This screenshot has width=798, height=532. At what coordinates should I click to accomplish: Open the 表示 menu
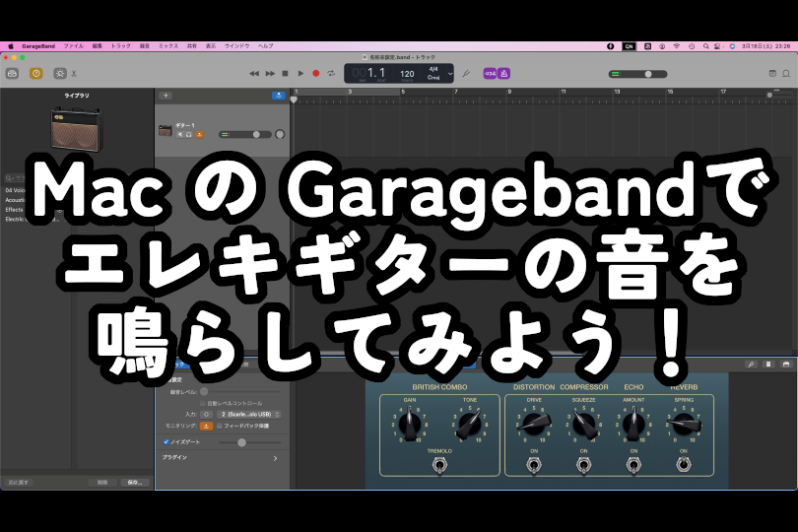(x=211, y=46)
